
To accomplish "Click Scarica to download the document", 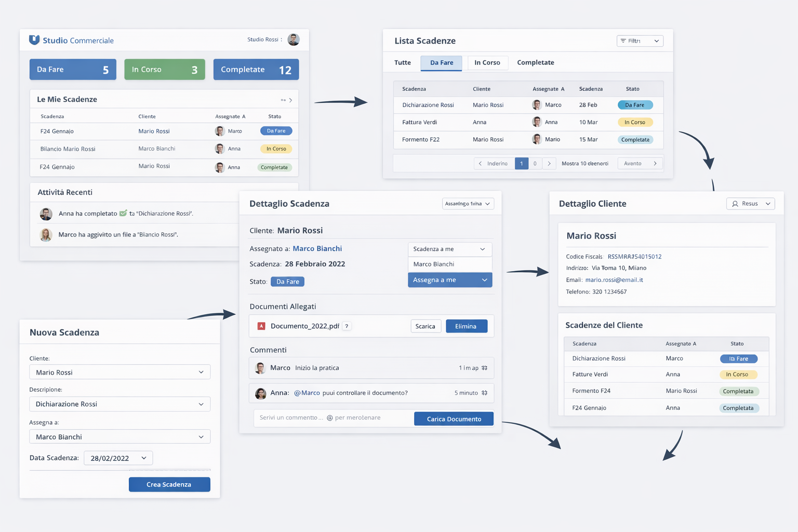I will click(x=426, y=326).
